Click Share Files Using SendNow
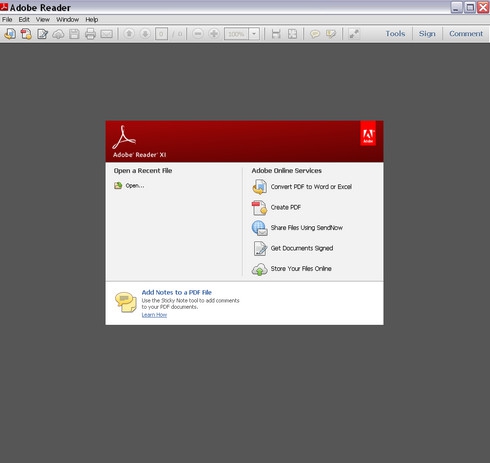490x463 pixels. click(x=307, y=228)
